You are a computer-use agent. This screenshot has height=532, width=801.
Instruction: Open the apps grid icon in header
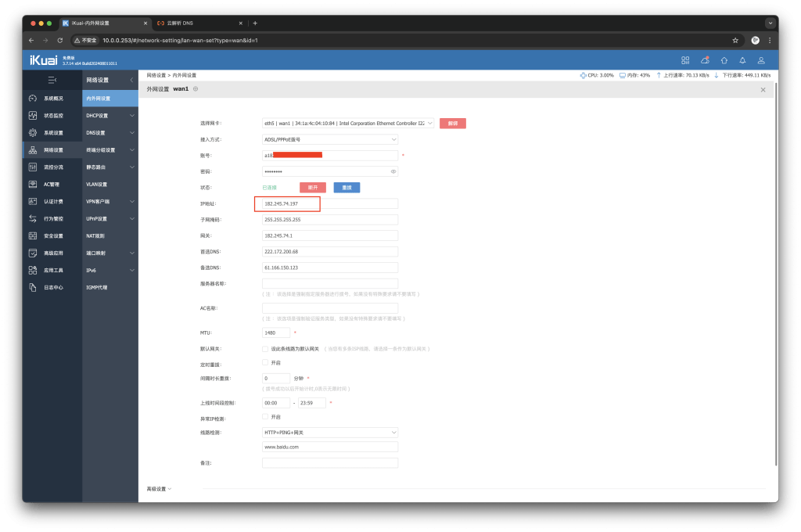[x=685, y=60]
